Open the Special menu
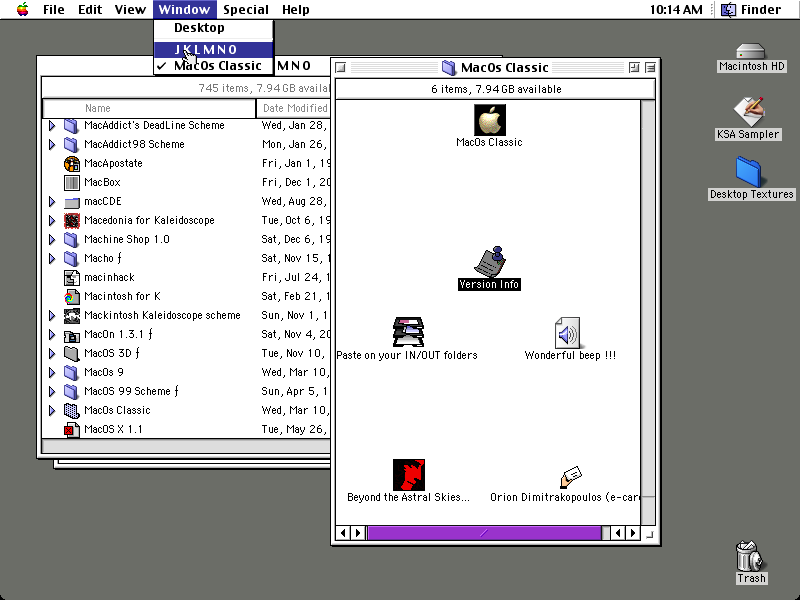Viewport: 800px width, 600px height. (x=245, y=10)
